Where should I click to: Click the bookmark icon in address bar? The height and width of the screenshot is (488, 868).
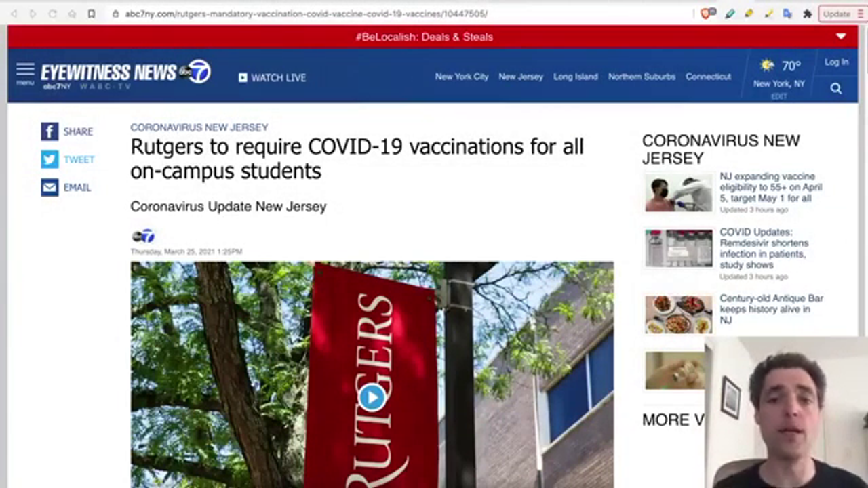click(91, 14)
